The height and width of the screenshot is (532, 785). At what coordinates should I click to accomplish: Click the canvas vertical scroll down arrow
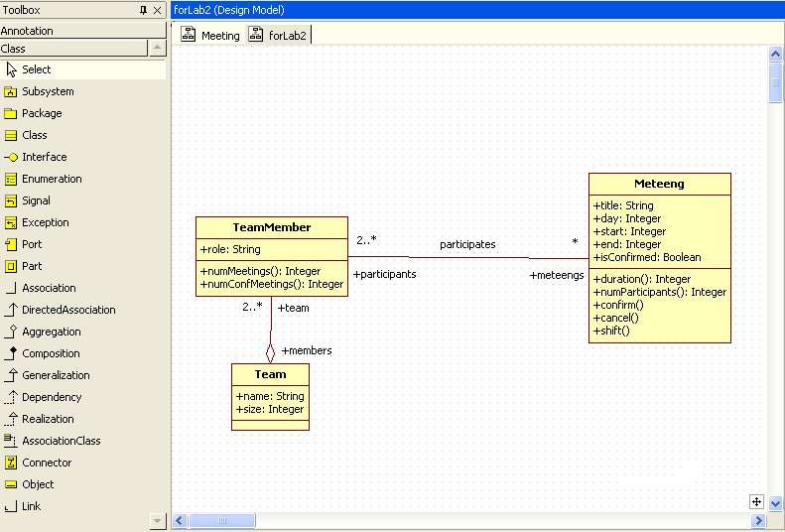[775, 503]
